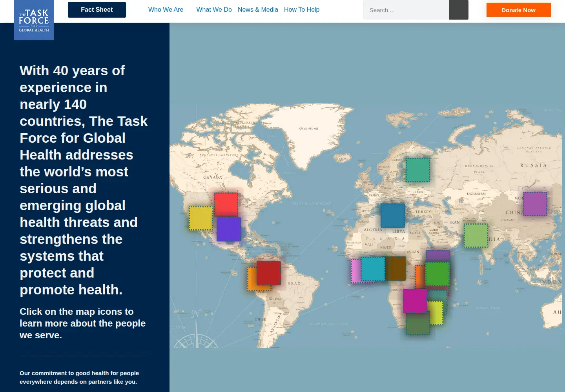Submit search with the dark search button
The image size is (565, 392).
459,10
